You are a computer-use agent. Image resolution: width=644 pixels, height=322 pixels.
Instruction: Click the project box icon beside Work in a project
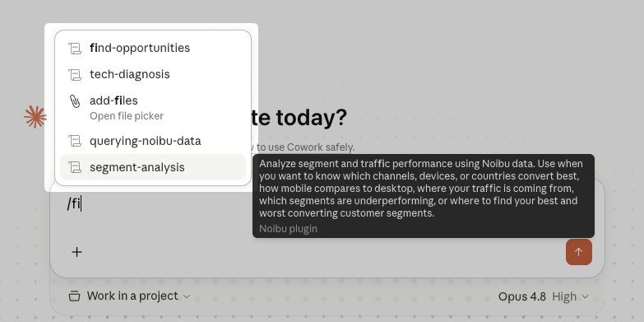(x=74, y=296)
